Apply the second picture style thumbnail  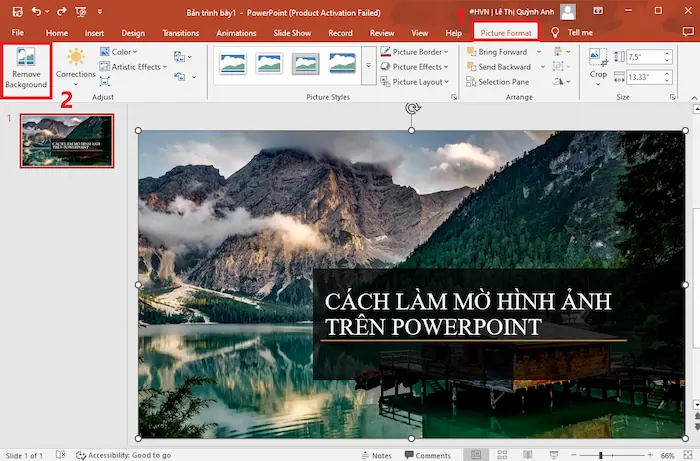coord(269,63)
